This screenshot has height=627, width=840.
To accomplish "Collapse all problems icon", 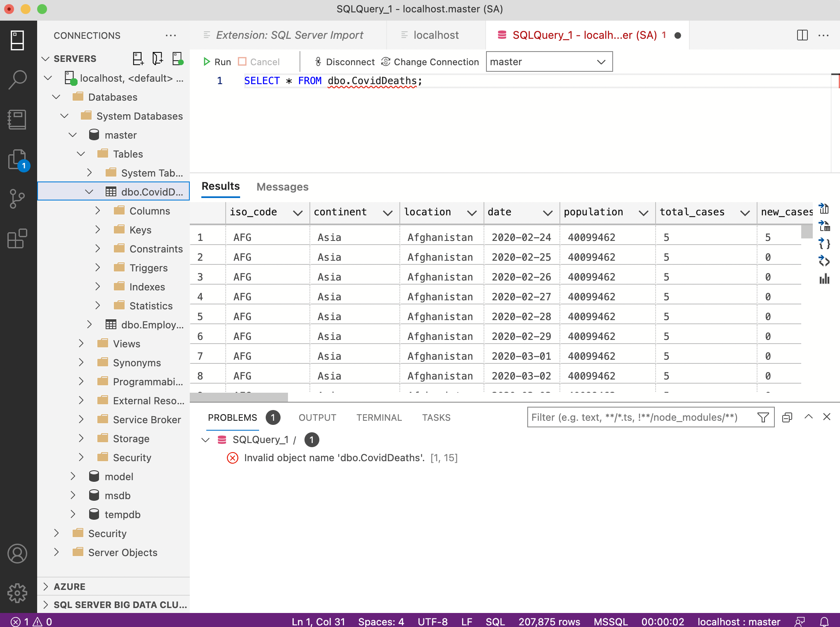I will click(787, 417).
